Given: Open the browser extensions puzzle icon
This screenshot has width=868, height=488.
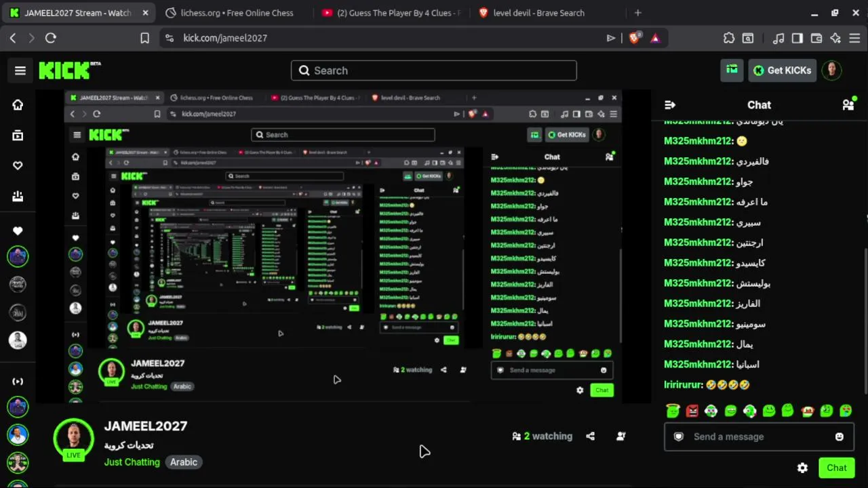Looking at the screenshot, I should [x=729, y=38].
